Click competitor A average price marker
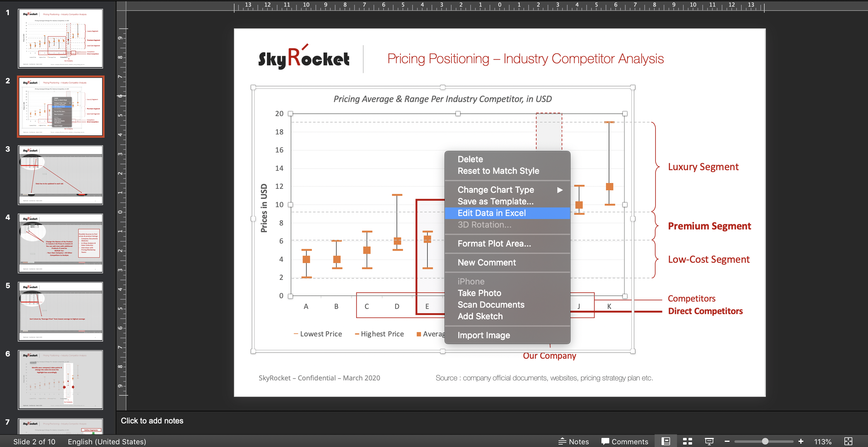The height and width of the screenshot is (447, 868). [x=306, y=259]
